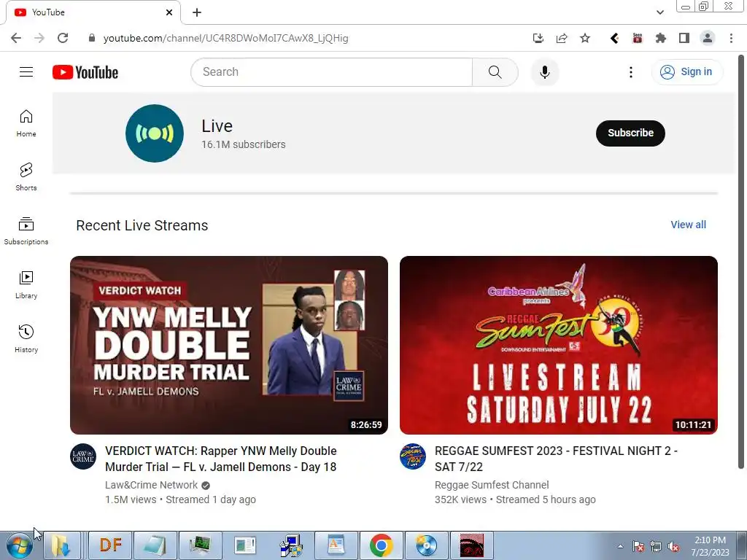Click muted volume tray icon
This screenshot has width=747, height=560.
tap(673, 547)
